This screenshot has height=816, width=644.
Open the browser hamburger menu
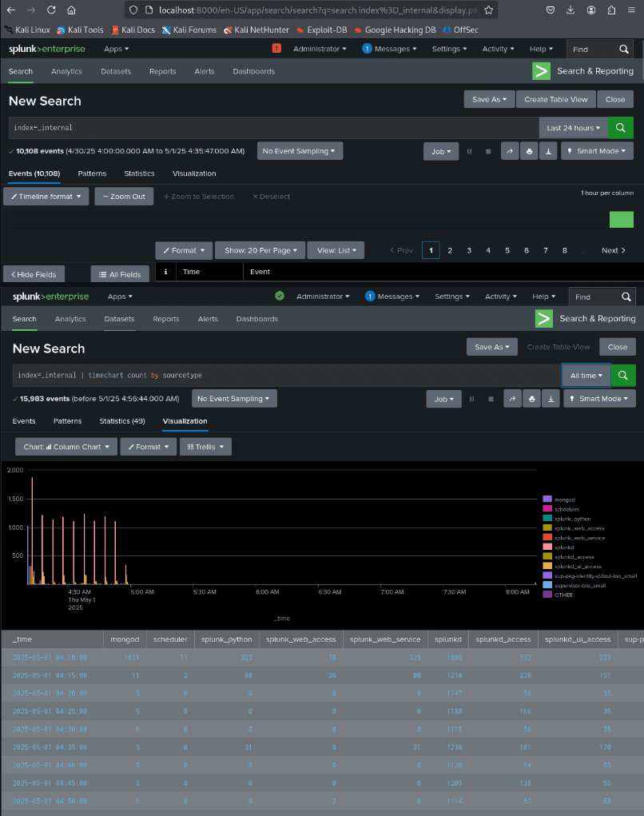(x=631, y=10)
